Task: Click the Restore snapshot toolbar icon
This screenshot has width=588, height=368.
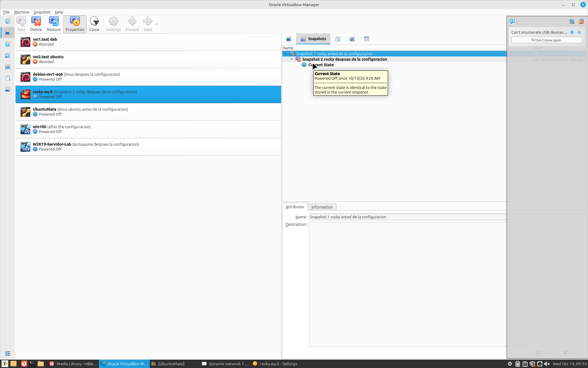Action: [54, 21]
